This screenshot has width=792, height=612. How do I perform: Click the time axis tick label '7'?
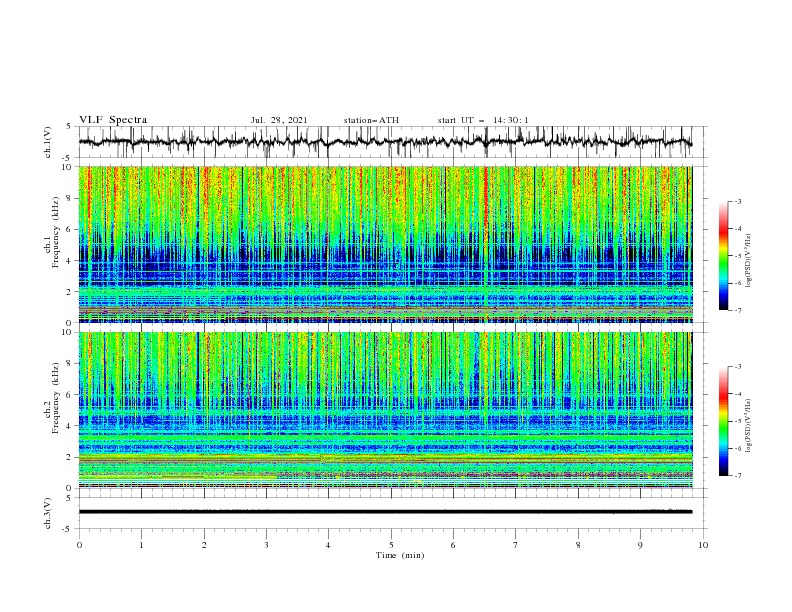click(516, 545)
